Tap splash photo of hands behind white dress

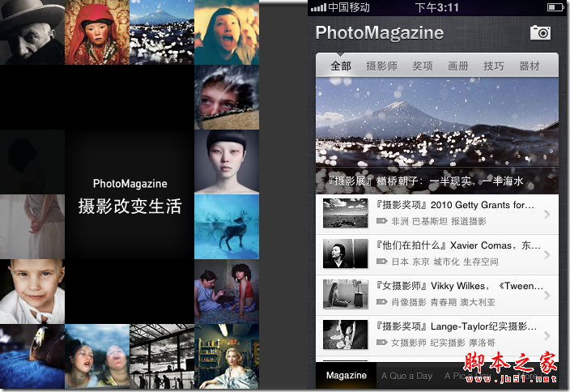click(32, 227)
